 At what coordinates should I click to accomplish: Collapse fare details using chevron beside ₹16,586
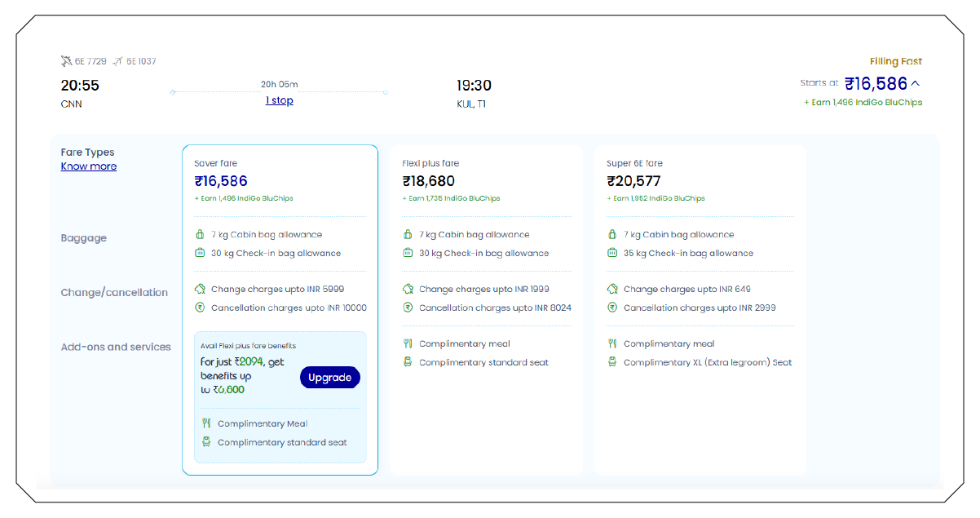pos(916,83)
